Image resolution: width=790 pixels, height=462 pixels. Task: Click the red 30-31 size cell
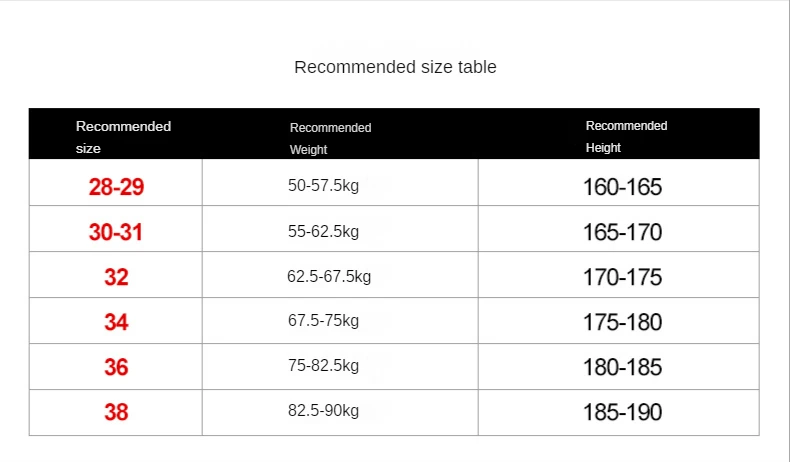click(116, 232)
